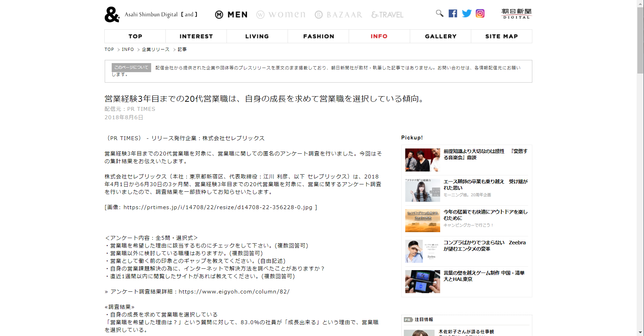Open the BAZAAR section logo
Viewport: 644px width, 336px height.
[338, 15]
